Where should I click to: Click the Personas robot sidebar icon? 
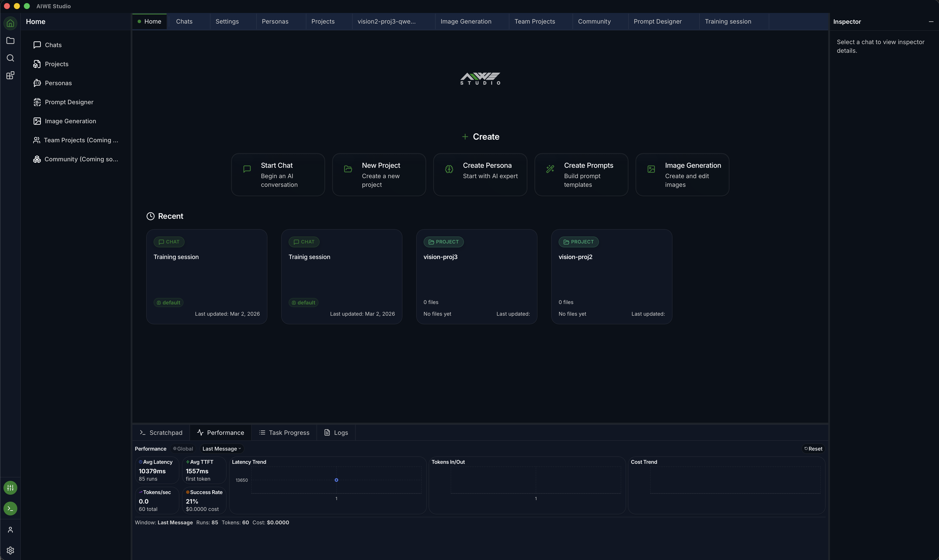pos(37,83)
